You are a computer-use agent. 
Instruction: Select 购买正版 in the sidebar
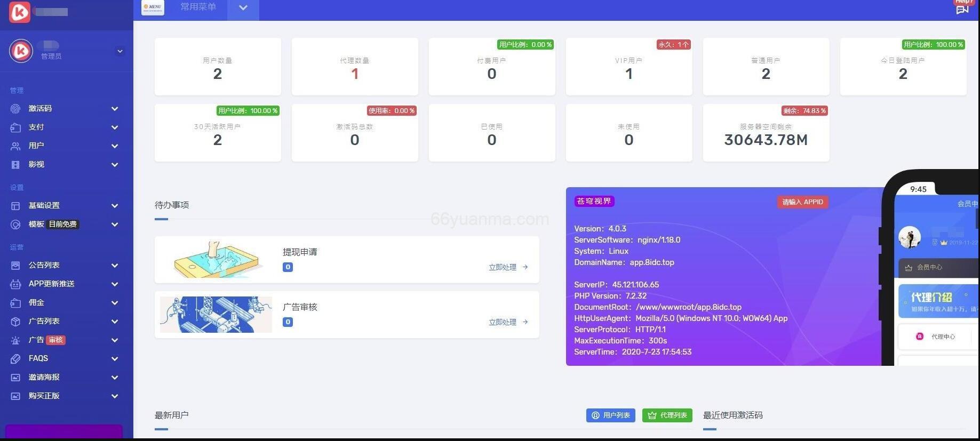pos(44,396)
